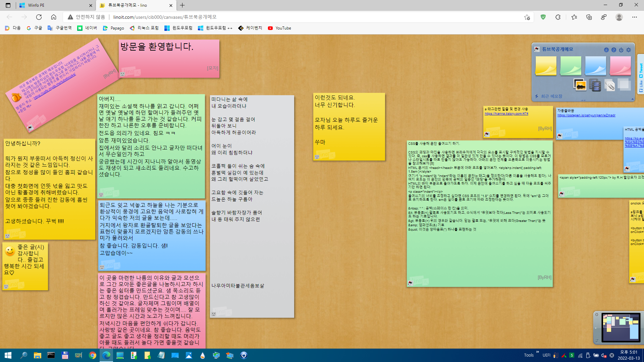Screen dimensions: 644x362
Task: Switch to the Winfo PE tab
Action: [55, 5]
